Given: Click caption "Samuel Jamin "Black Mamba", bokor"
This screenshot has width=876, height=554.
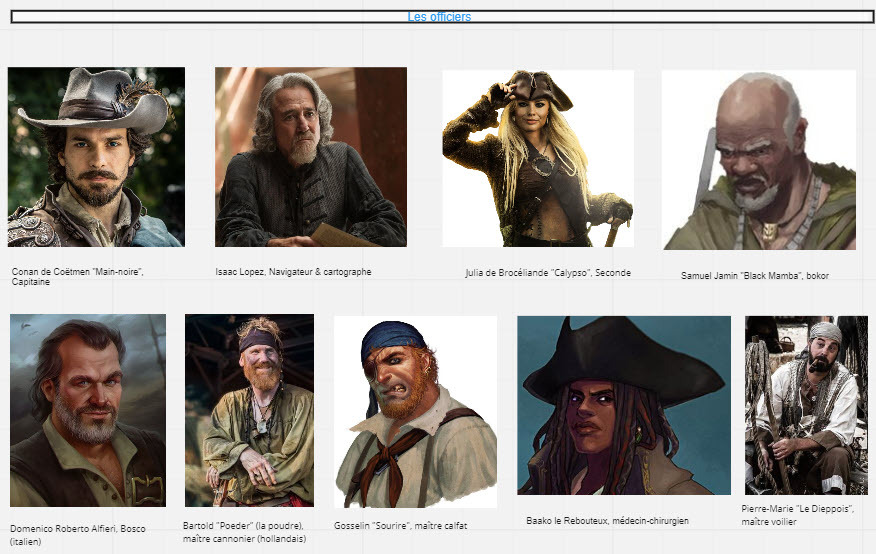Looking at the screenshot, I should [x=755, y=275].
